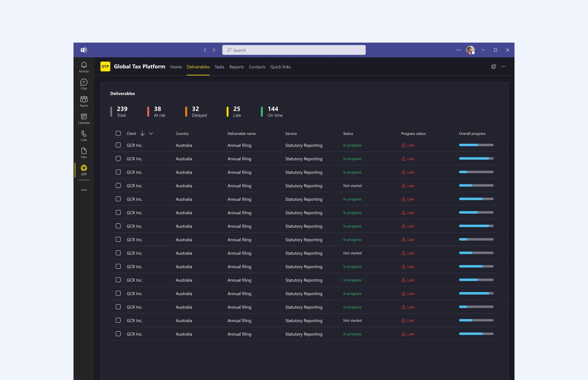Viewport: 588px width, 380px height.
Task: Click the Quick links tab
Action: (280, 67)
